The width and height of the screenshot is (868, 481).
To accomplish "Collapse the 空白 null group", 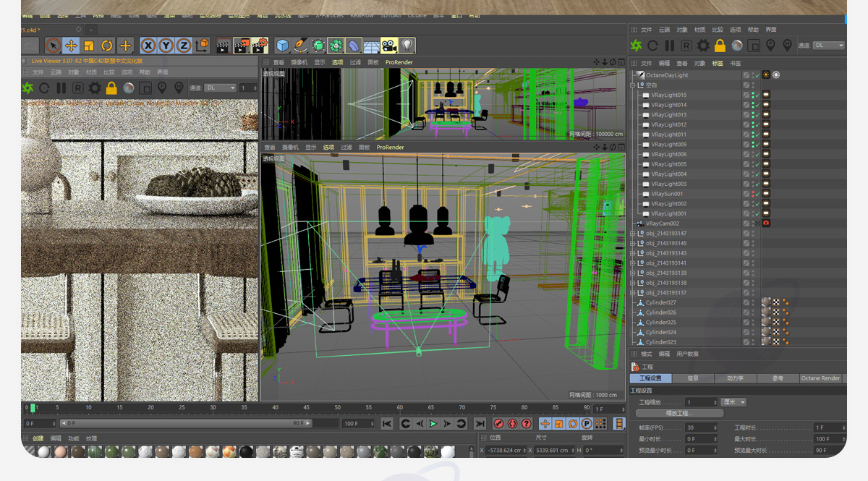I will 633,85.
